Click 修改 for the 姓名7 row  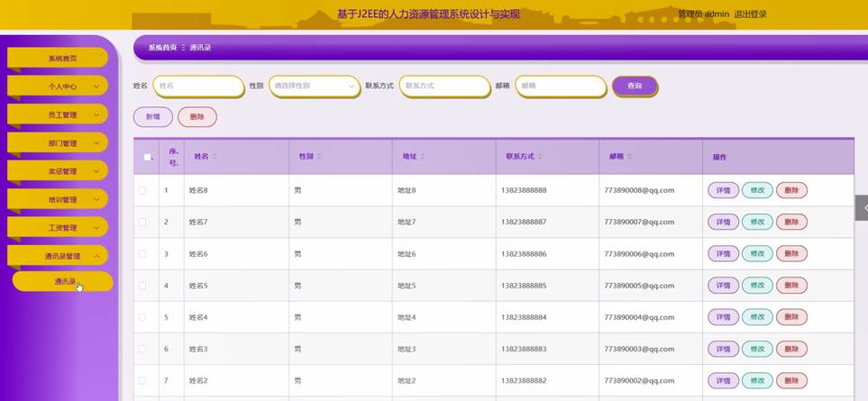[x=757, y=222]
